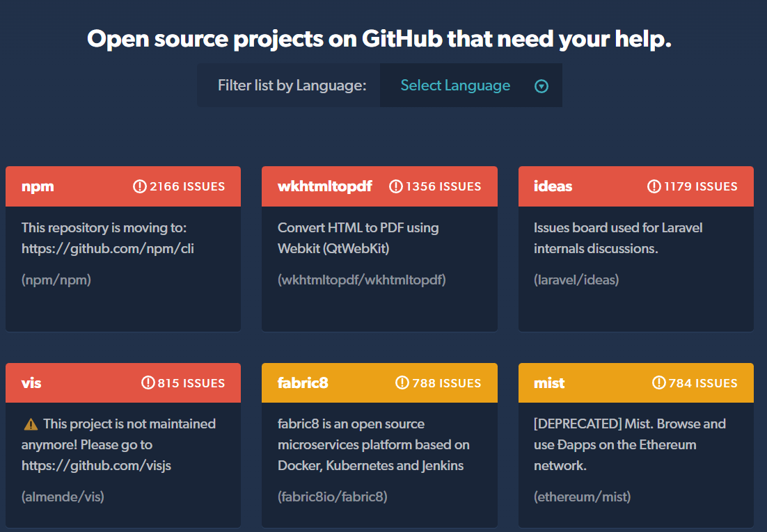
Task: Open the npm project title
Action: pyautogui.click(x=38, y=187)
